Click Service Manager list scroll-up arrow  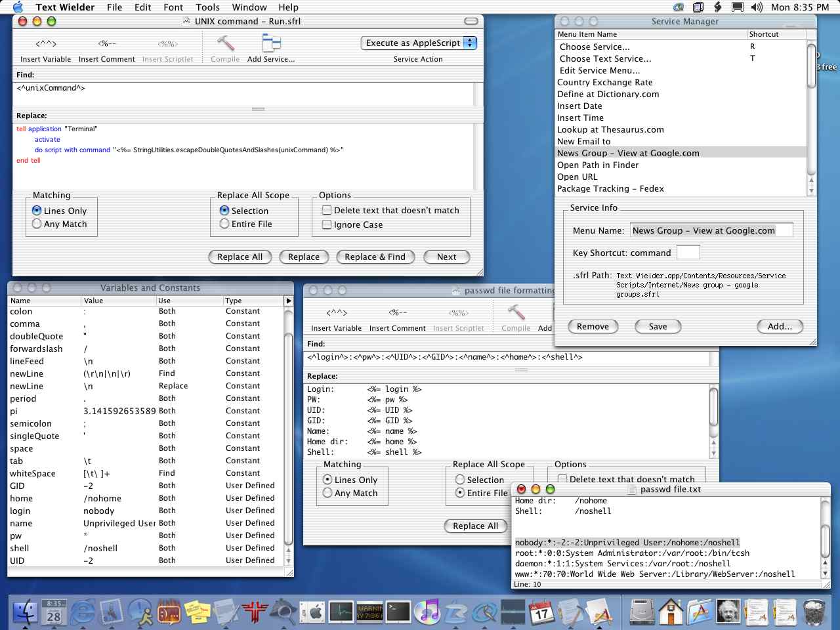811,180
